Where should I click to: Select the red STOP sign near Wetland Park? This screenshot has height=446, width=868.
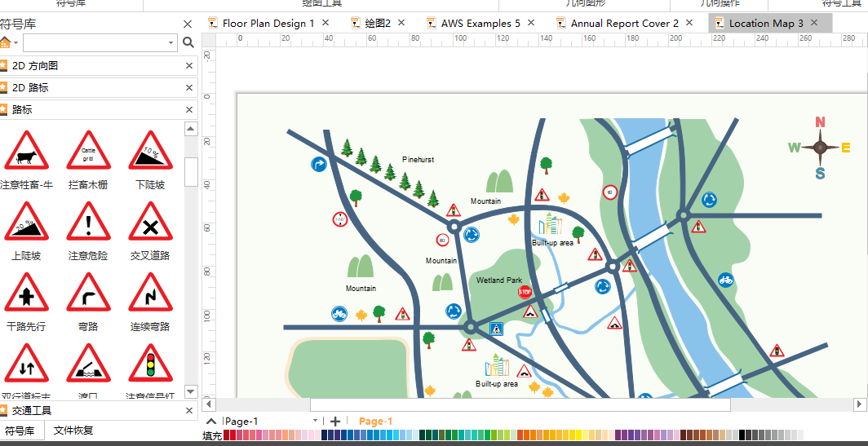(x=525, y=292)
